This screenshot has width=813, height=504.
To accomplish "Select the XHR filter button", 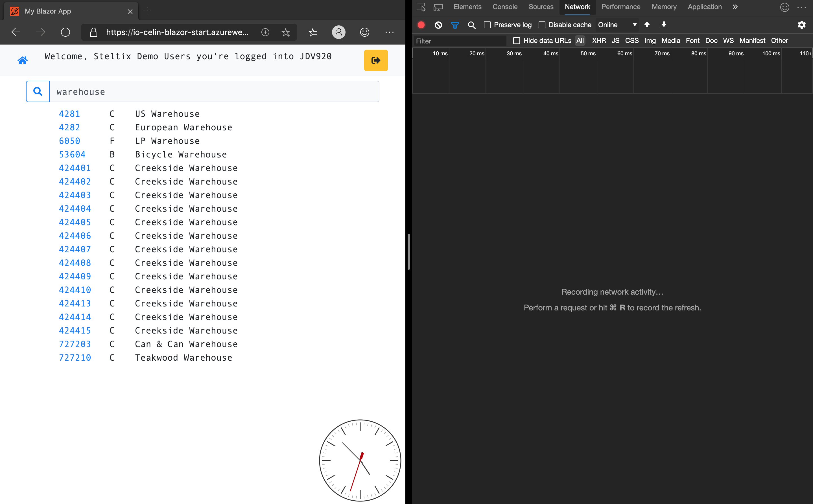I will 599,41.
